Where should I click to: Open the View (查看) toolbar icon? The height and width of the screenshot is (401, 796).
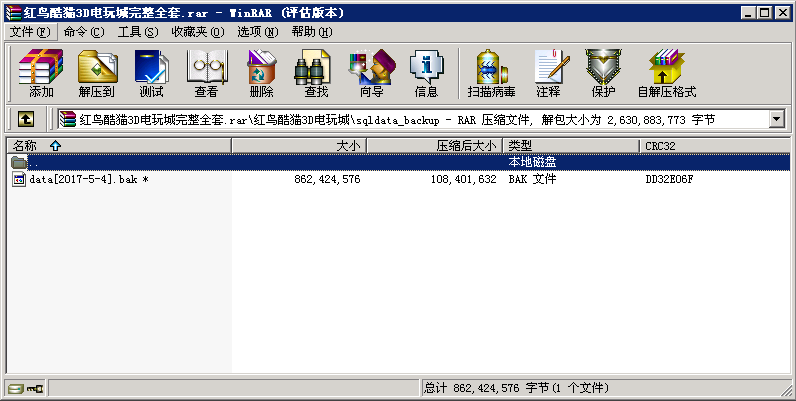(206, 74)
